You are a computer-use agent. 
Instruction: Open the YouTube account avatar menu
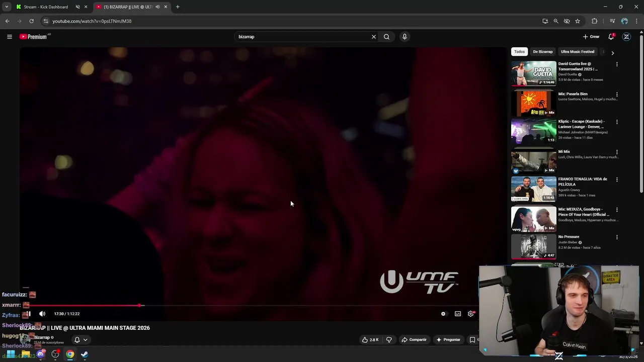pos(626,37)
